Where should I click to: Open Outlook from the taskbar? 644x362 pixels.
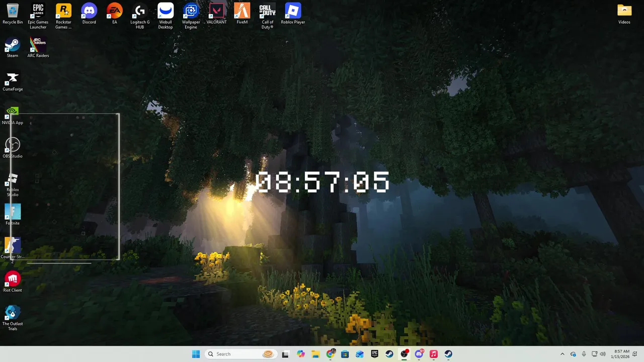[360, 354]
